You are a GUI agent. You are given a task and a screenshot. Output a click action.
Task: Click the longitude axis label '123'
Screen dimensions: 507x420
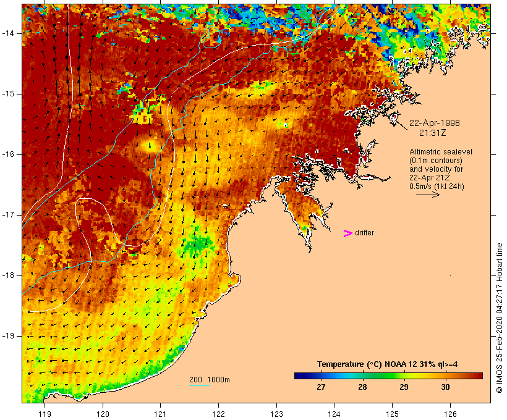pos(276,414)
